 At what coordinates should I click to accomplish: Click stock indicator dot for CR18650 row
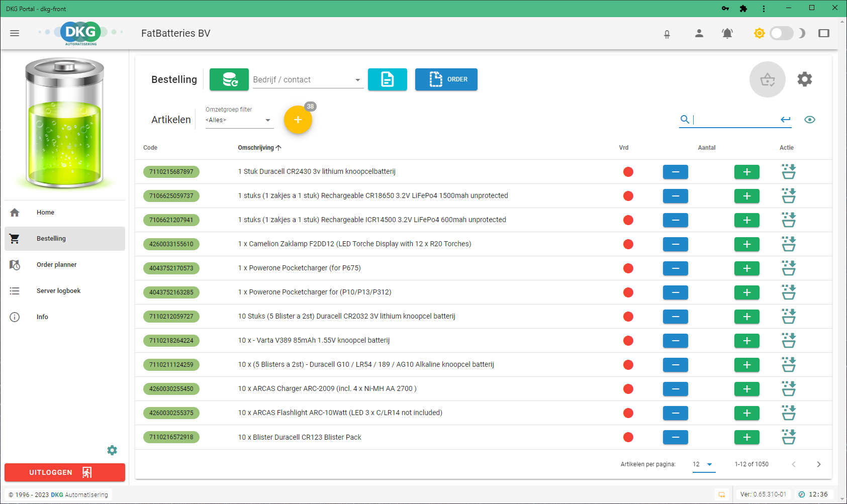pos(628,196)
